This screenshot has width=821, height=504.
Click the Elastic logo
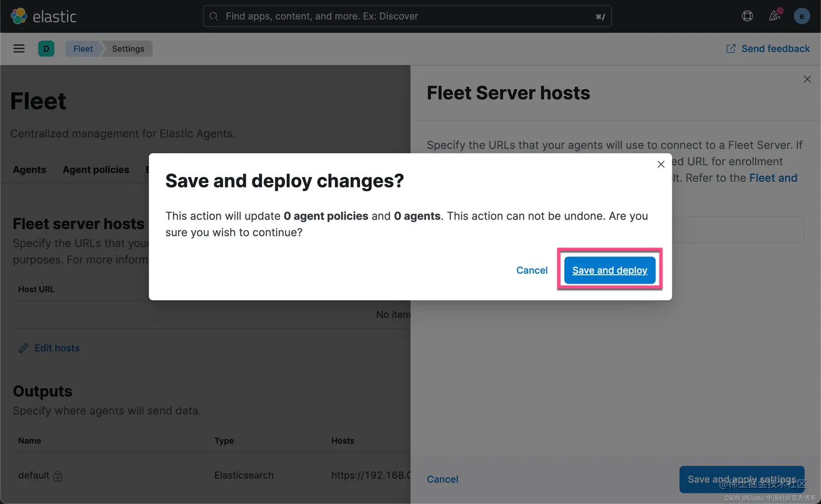pyautogui.click(x=43, y=16)
